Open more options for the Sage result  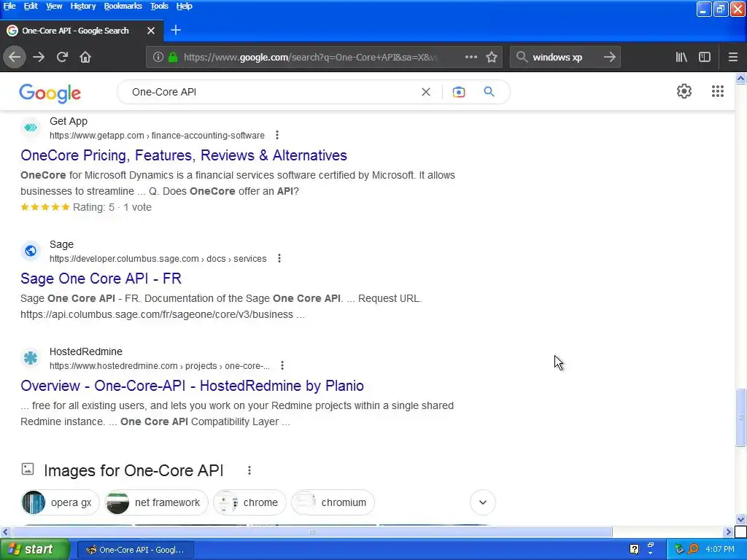coord(279,259)
